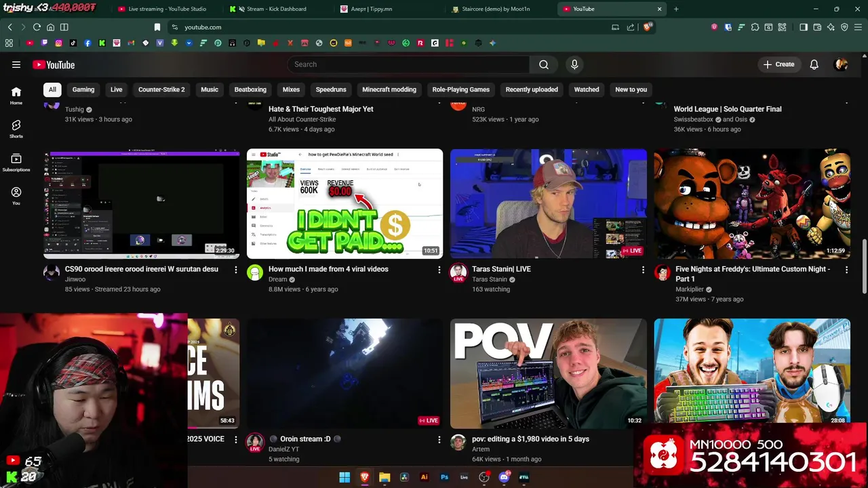Go to Home in the sidebar
This screenshot has height=488, width=868.
16,96
